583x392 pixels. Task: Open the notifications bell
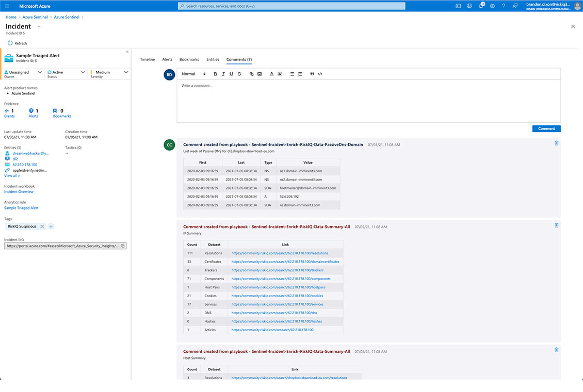coord(481,6)
